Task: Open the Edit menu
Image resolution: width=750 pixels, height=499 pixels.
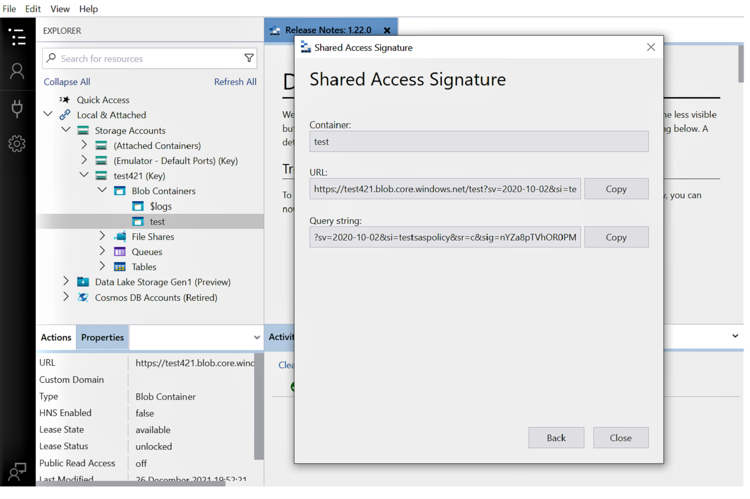Action: pos(33,9)
